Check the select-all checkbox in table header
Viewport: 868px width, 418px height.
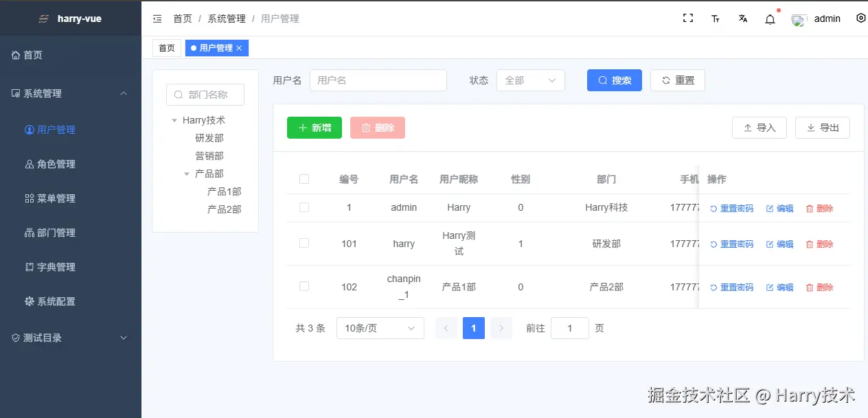pos(304,178)
